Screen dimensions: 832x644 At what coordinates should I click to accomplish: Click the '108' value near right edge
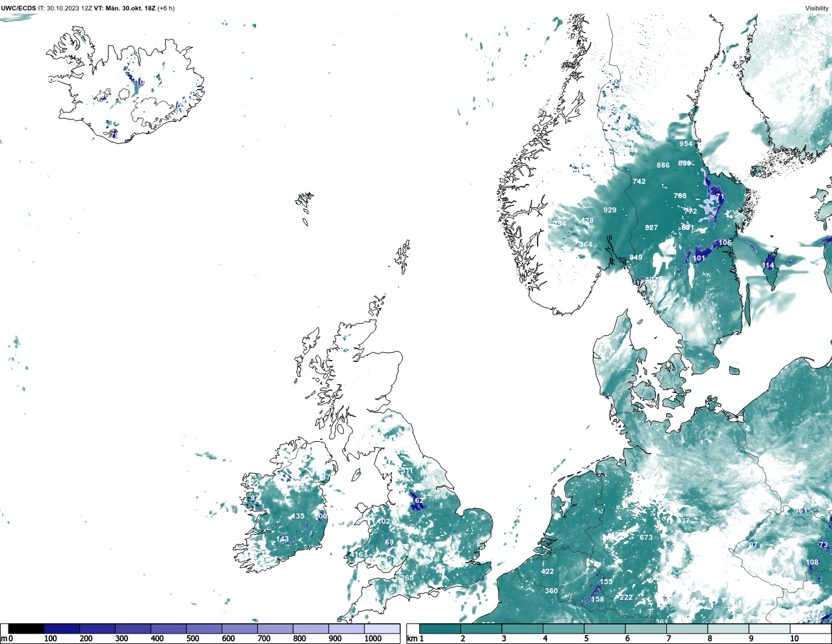pos(812,562)
